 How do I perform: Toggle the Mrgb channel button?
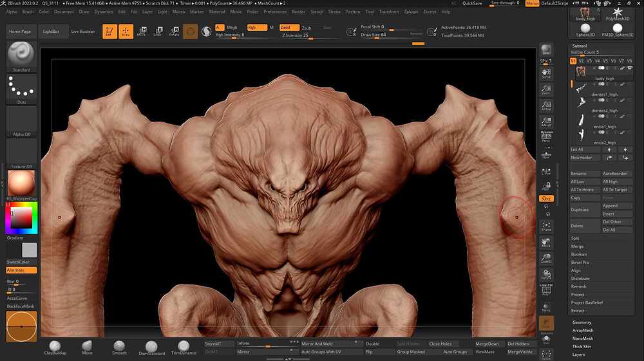click(x=232, y=28)
